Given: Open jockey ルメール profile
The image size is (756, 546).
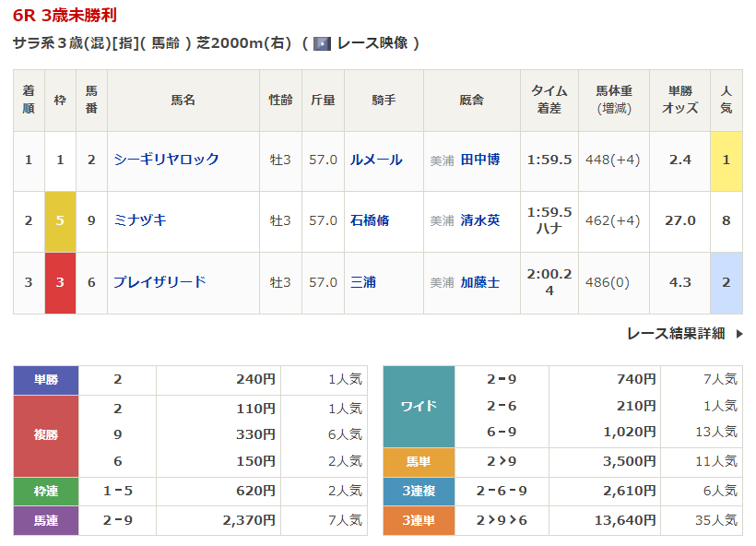Looking at the screenshot, I should coord(376,160).
